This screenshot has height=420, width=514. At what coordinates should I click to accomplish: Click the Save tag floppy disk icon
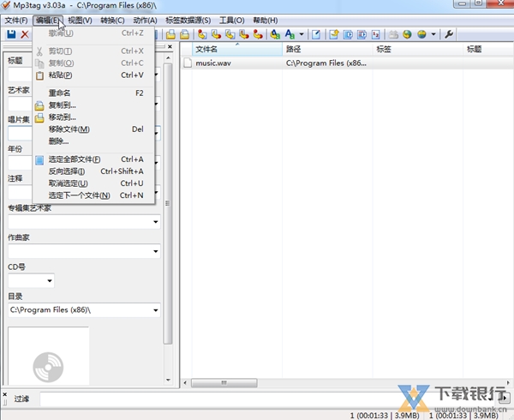11,34
